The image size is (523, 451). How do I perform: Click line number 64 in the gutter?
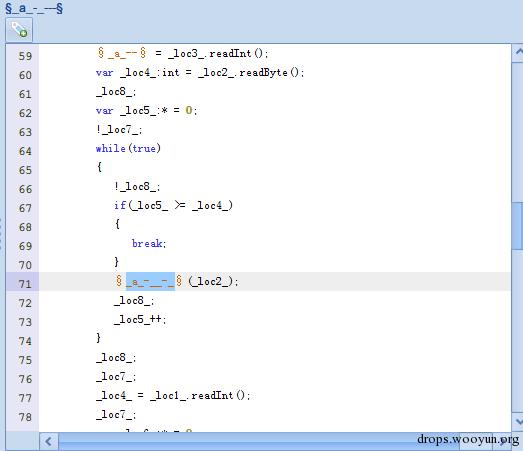pyautogui.click(x=25, y=151)
